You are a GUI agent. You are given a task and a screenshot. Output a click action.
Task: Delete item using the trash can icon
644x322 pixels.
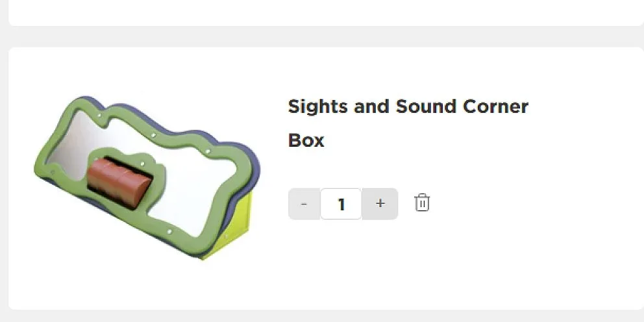tap(422, 203)
